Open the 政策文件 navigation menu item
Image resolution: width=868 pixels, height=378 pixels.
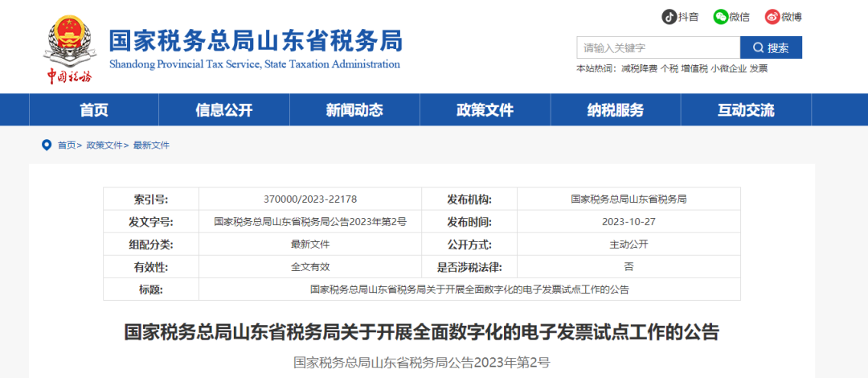[x=485, y=110]
